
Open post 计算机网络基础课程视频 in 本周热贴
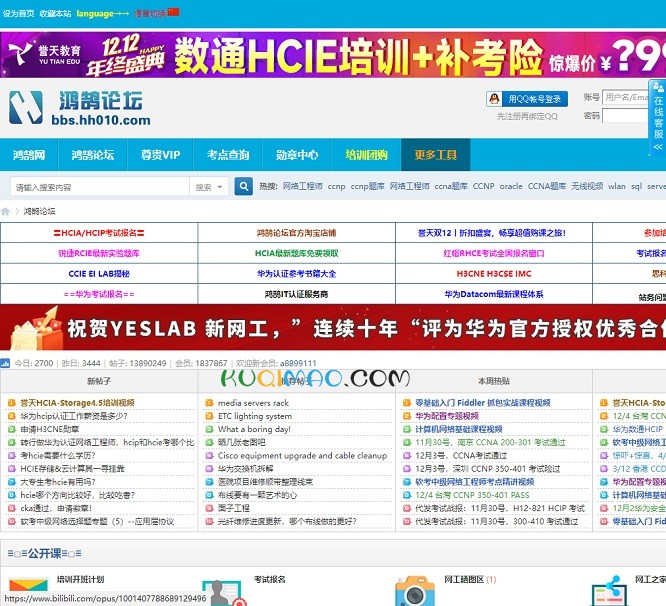click(459, 429)
